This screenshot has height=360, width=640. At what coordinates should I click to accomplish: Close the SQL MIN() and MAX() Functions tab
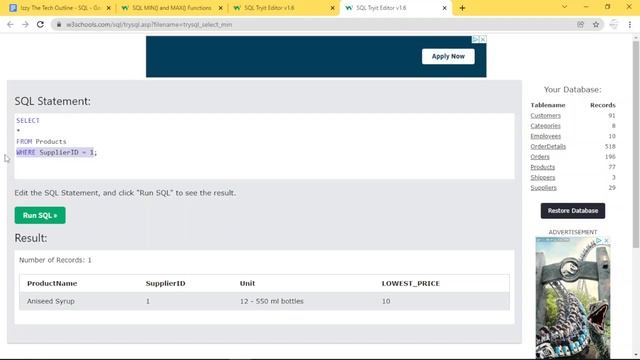(x=221, y=8)
